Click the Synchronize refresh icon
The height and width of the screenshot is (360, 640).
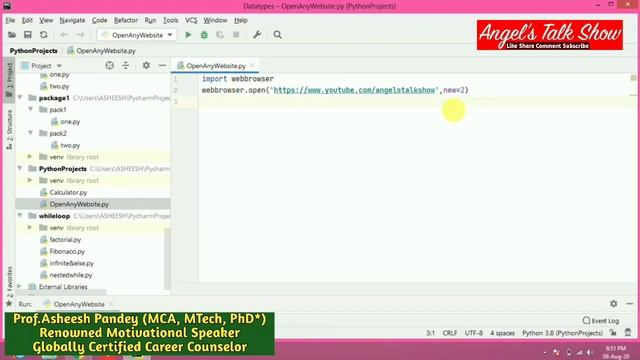[x=44, y=35]
